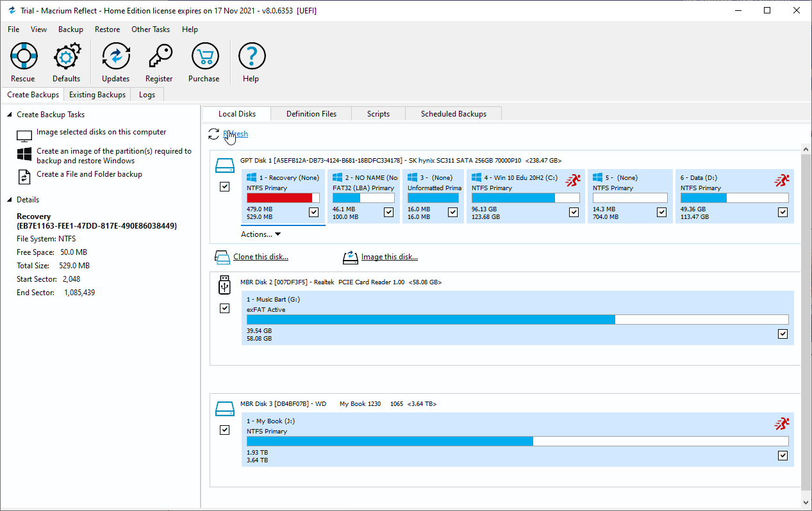
Task: Click the Windows logo icon for partition image task
Action: pyautogui.click(x=24, y=154)
